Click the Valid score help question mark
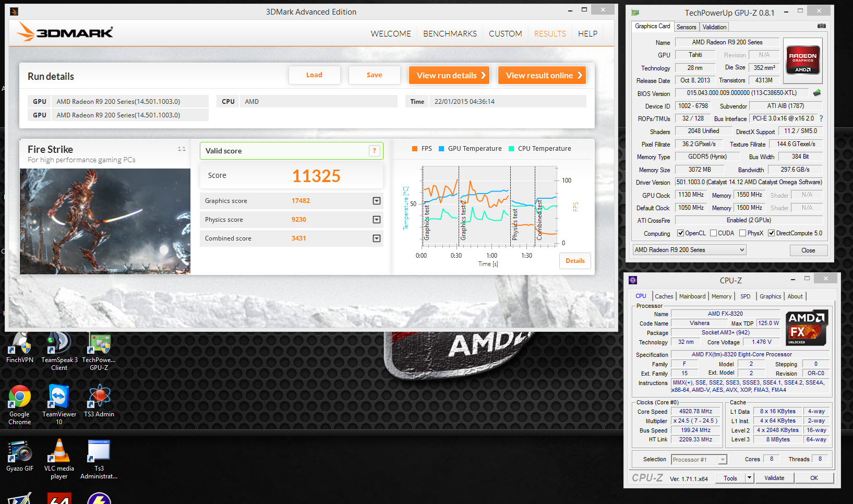The height and width of the screenshot is (504, 853). [x=374, y=151]
